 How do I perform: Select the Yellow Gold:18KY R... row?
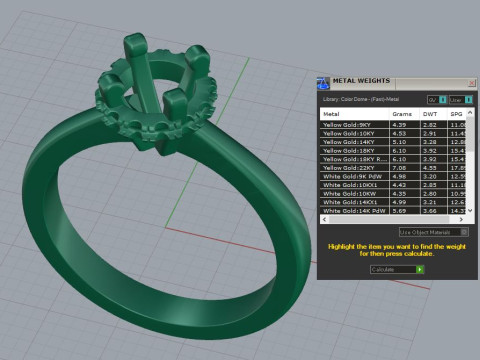(393, 159)
